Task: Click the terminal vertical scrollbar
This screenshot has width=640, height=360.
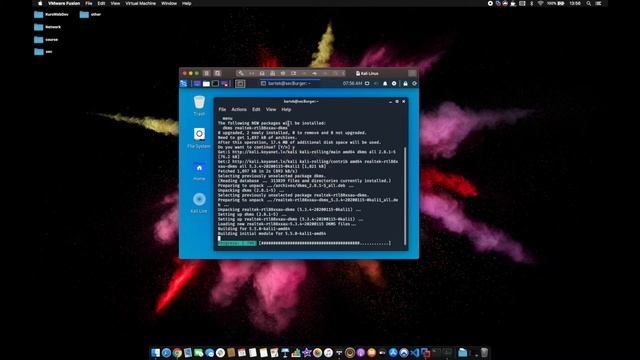Action: point(405,196)
